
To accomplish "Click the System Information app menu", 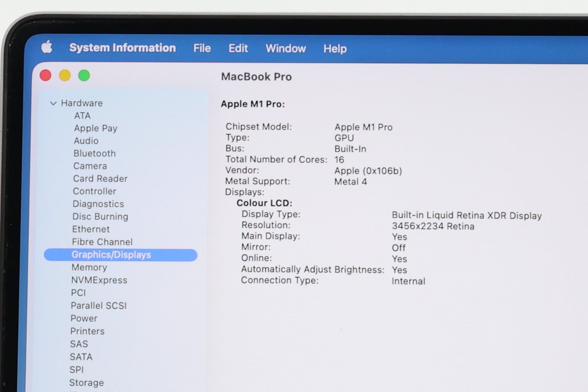I will pyautogui.click(x=122, y=48).
